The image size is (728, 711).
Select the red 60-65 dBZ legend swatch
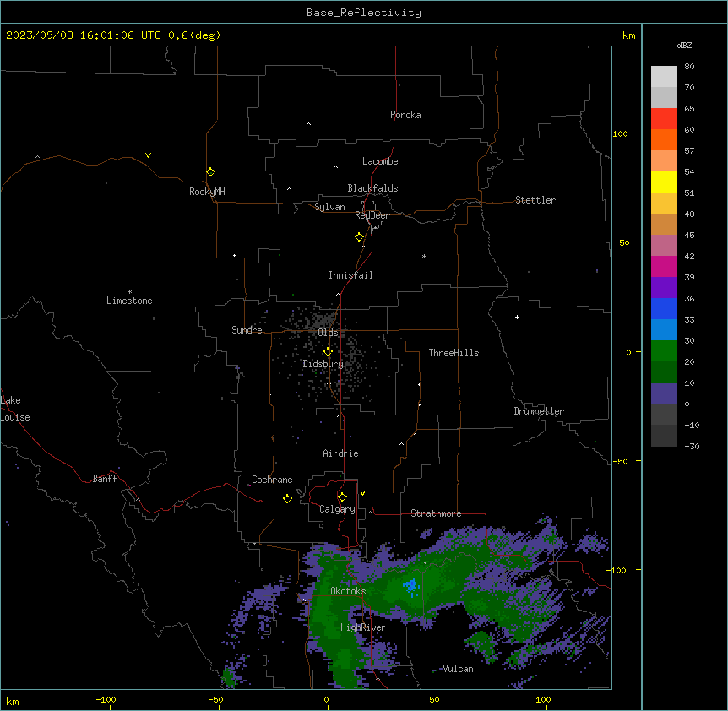click(664, 119)
